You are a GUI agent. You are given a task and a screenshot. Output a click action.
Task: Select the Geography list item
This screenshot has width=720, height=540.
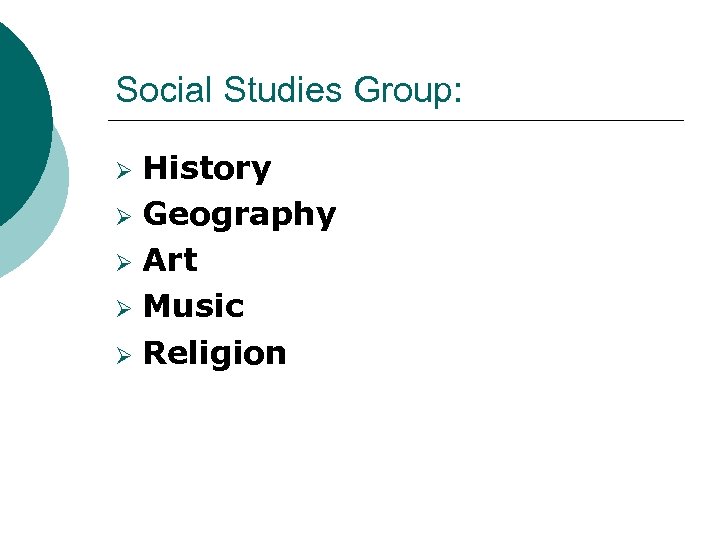point(239,214)
